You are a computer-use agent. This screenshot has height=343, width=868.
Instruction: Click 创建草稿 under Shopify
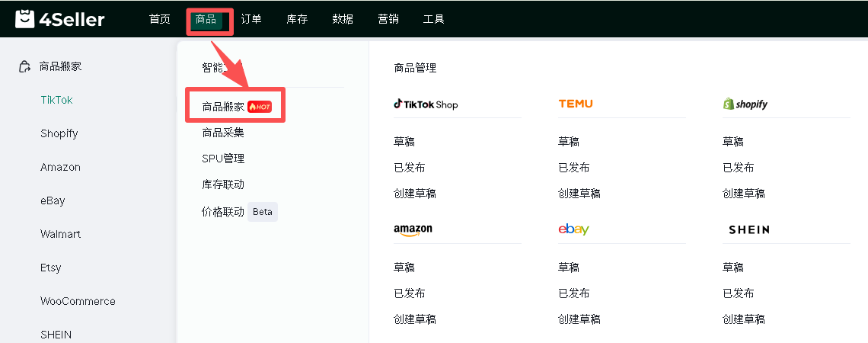coord(744,194)
